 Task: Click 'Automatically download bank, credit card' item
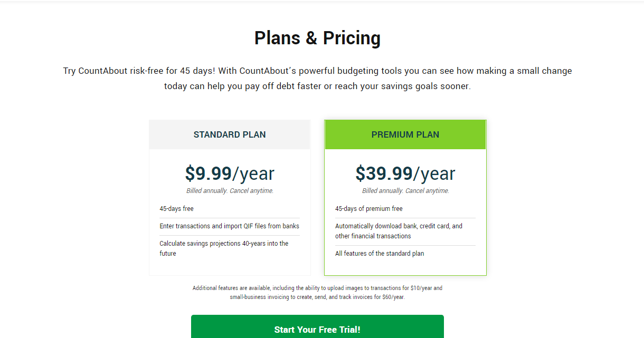(399, 231)
